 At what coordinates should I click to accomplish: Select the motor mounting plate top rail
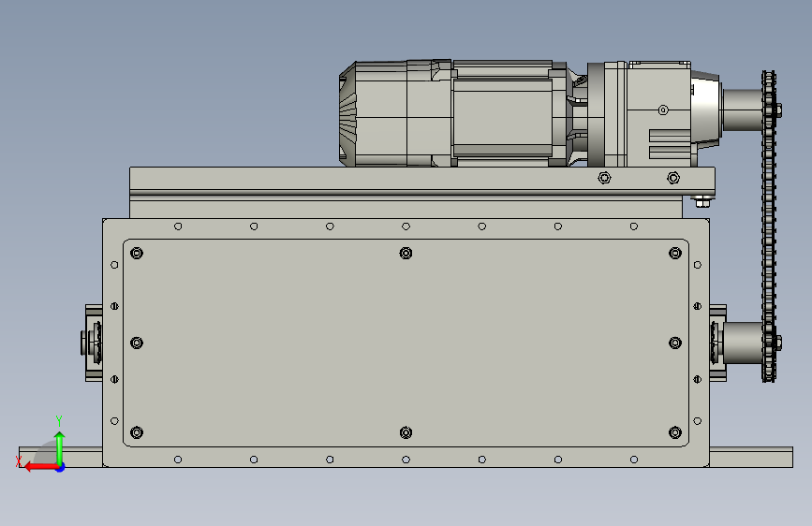(422, 181)
